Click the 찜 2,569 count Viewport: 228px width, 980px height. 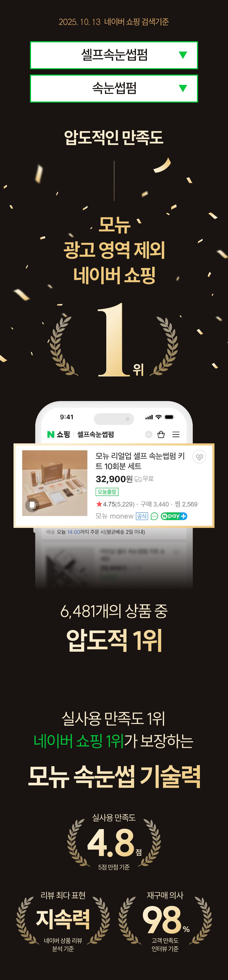(x=186, y=504)
